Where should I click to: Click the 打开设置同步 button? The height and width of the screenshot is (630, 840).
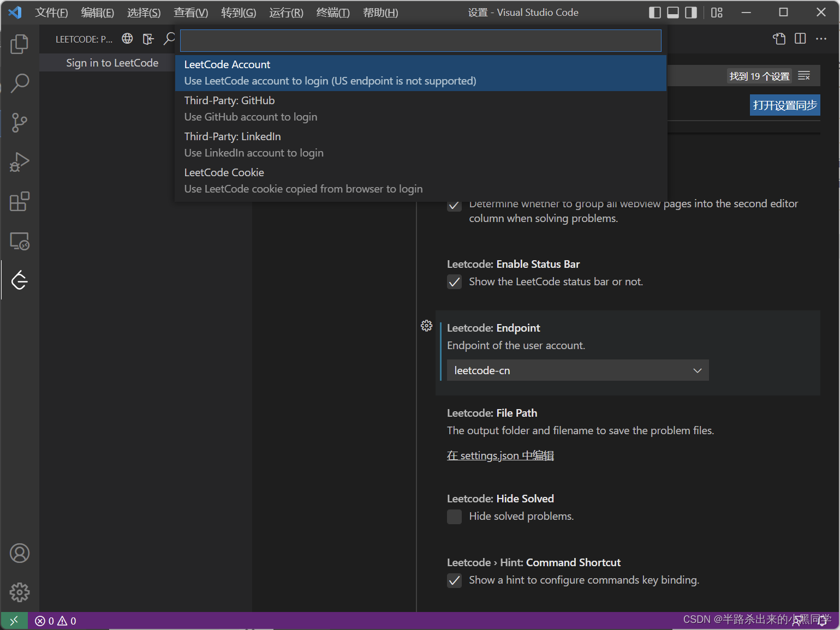(x=784, y=105)
